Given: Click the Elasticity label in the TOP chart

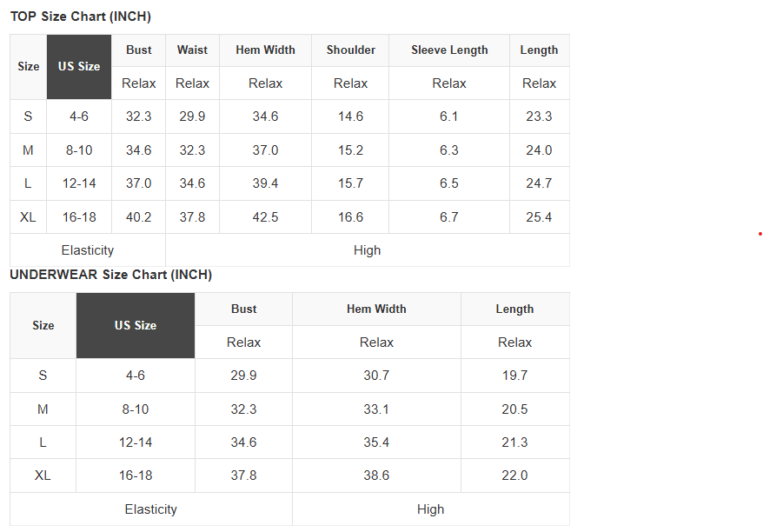Looking at the screenshot, I should (88, 250).
